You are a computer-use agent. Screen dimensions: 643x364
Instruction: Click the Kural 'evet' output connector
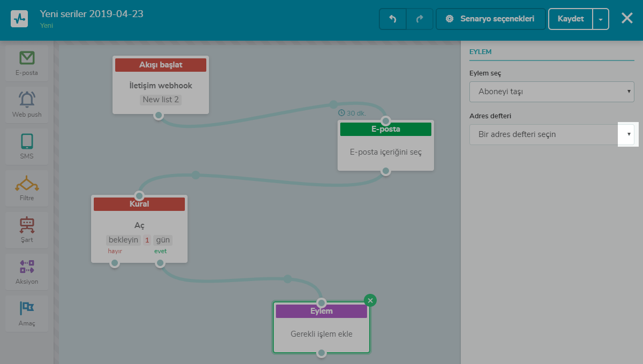coord(160,263)
